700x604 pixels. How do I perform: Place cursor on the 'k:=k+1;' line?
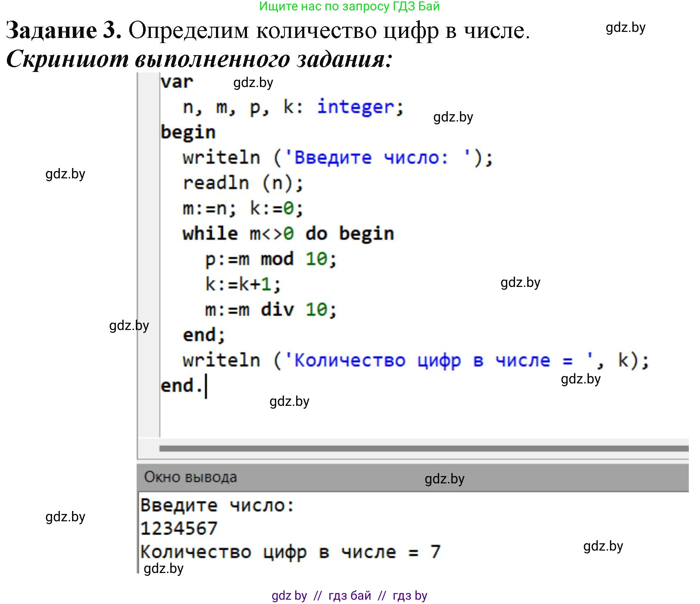coord(243,285)
